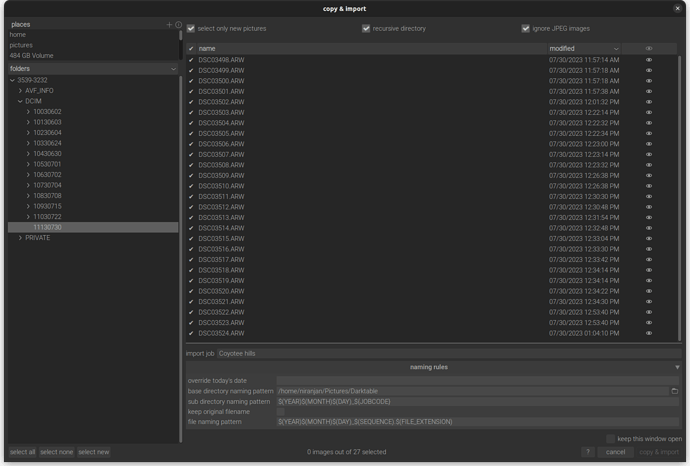Click the checkmark column header icon
The image size is (690, 466).
pos(191,48)
